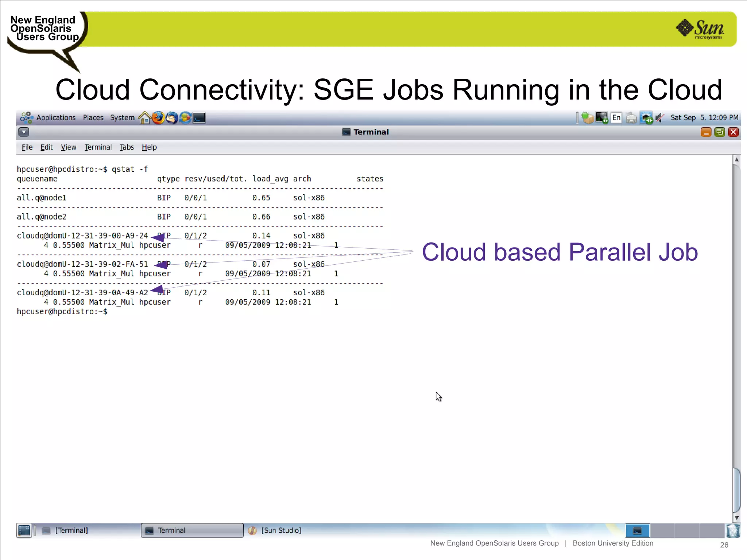The image size is (747, 560).
Task: Click the load_avg value 0.07
Action: coord(261,264)
